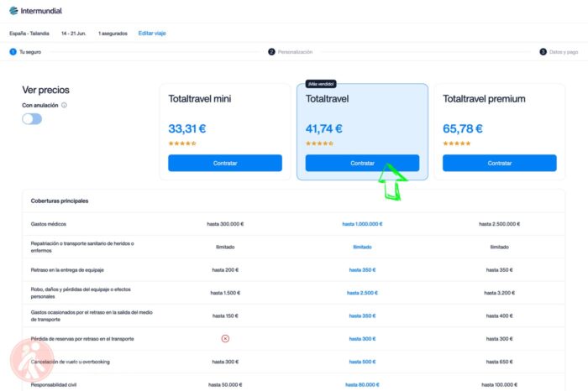The width and height of the screenshot is (588, 391).
Task: Go to the Personalización step label
Action: [295, 52]
